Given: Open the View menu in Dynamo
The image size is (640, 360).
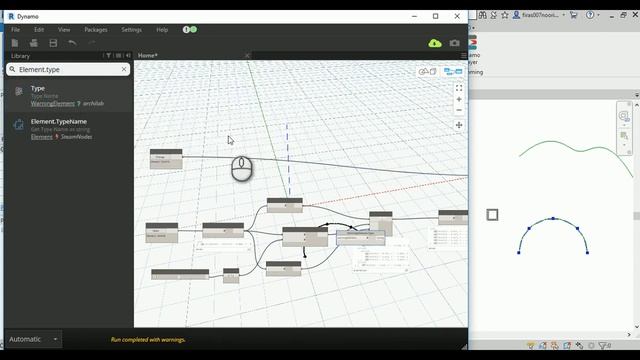Looking at the screenshot, I should (64, 29).
